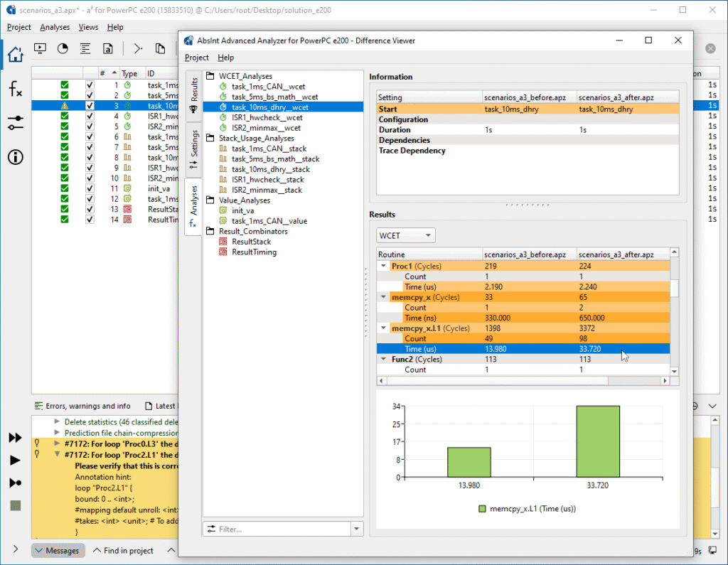Click the run analyses monitor toolbar icon
The height and width of the screenshot is (565, 728).
[41, 48]
